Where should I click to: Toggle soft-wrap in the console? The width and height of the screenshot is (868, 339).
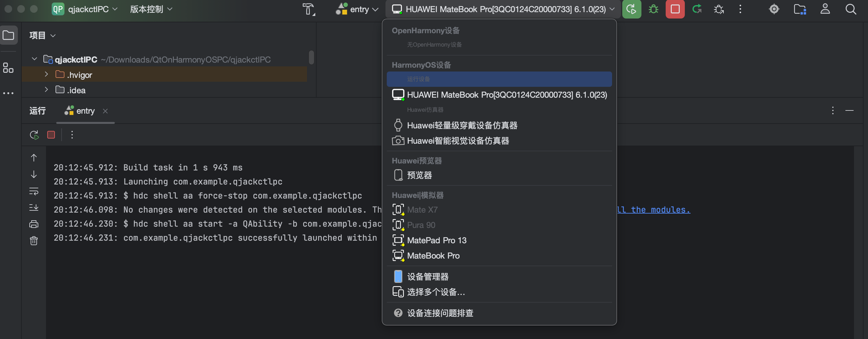coord(34,191)
